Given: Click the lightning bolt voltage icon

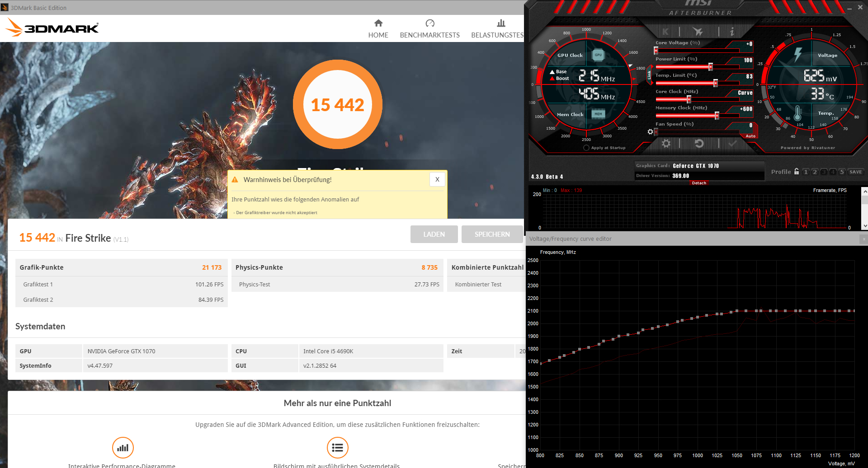Looking at the screenshot, I should coord(798,55).
